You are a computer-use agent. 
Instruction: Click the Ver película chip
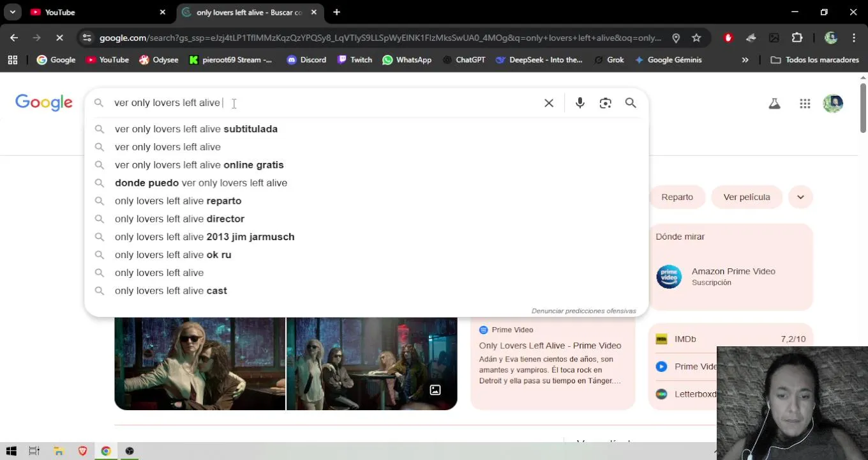[747, 197]
